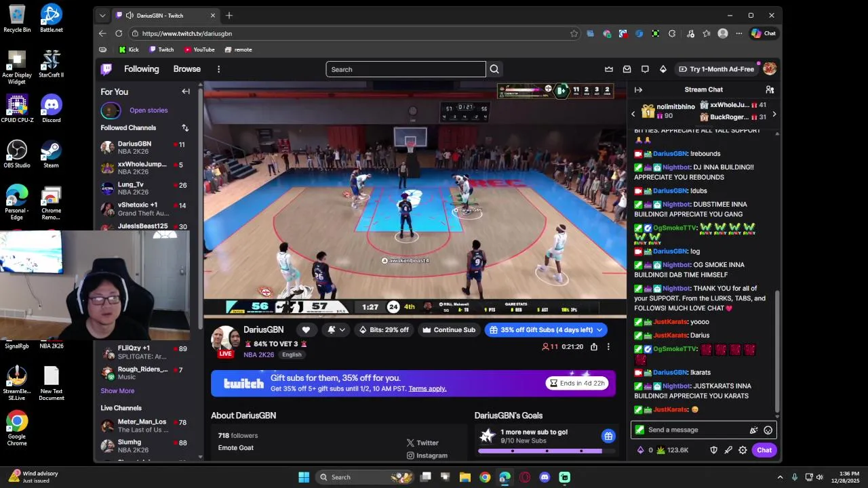Screen dimensions: 868x488
Task: Open the Twitch notifications inbox icon
Action: pos(627,69)
